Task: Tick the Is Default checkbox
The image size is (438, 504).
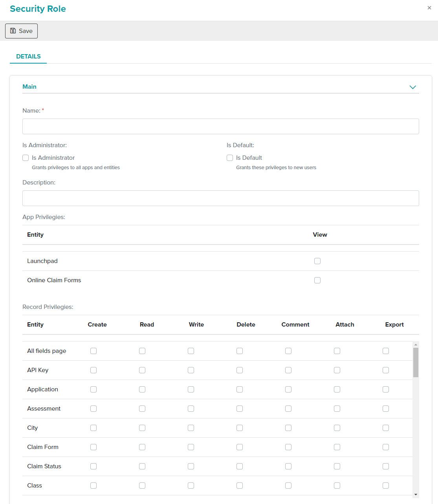Action: click(230, 158)
